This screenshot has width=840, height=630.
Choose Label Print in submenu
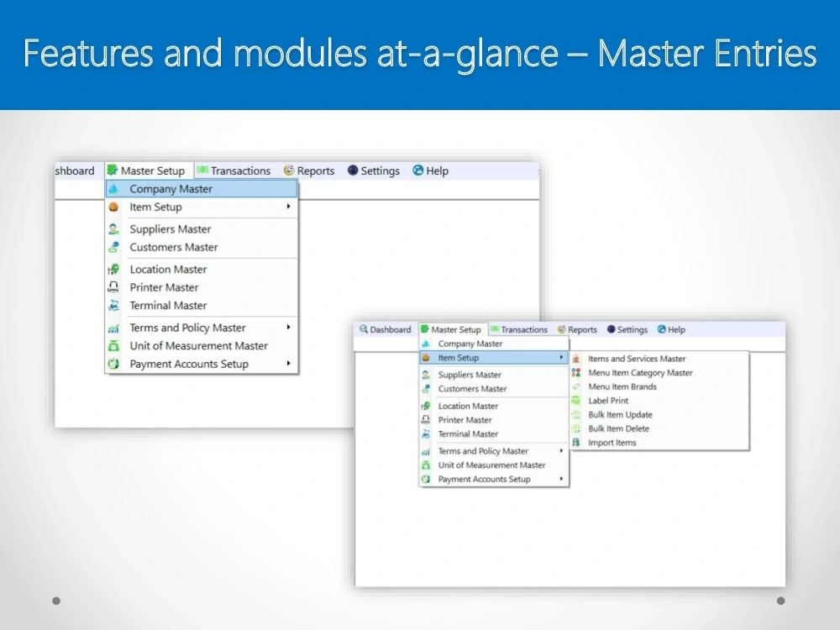point(659,401)
